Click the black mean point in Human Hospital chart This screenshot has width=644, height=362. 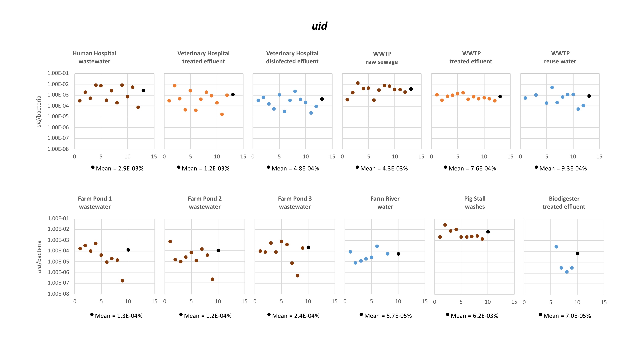[x=143, y=90]
